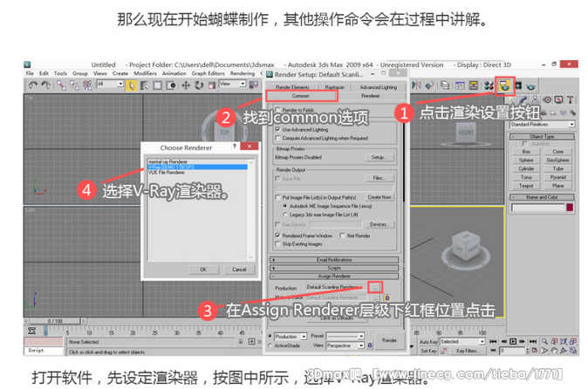Screen dimensions: 588x389
Task: Open the Standard Primitives dropdown
Action: 543,124
